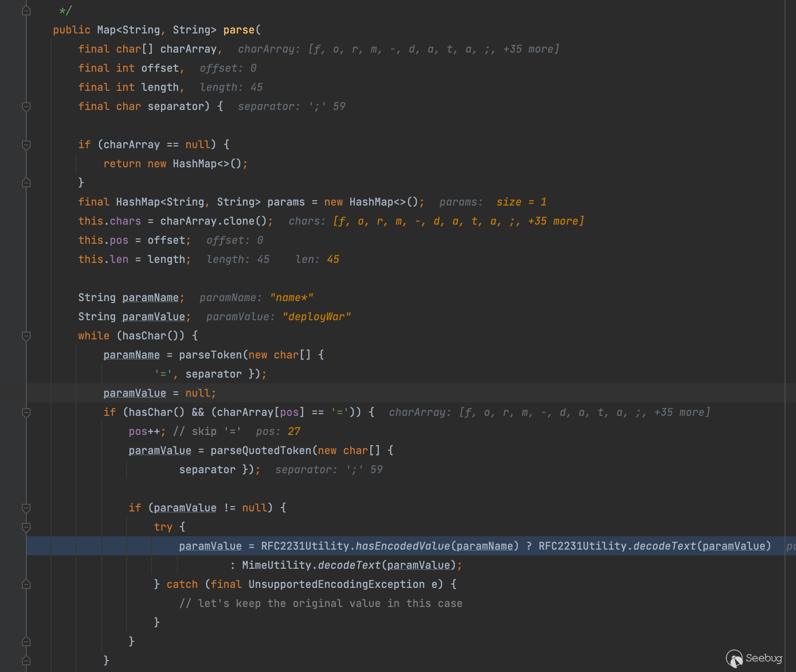Click the parse method name
The image size is (796, 672).
click(239, 30)
